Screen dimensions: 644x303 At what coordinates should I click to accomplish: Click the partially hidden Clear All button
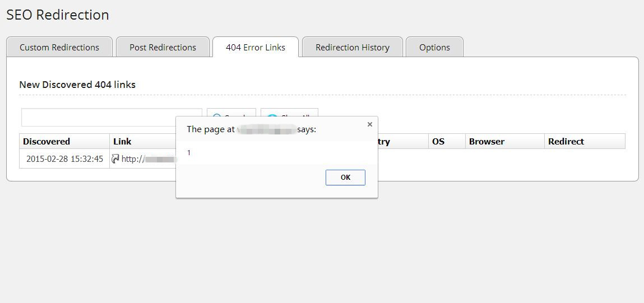tap(289, 113)
